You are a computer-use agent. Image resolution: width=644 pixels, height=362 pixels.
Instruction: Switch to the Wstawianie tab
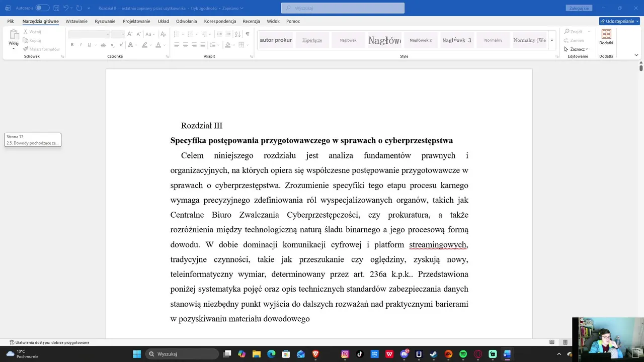click(76, 21)
